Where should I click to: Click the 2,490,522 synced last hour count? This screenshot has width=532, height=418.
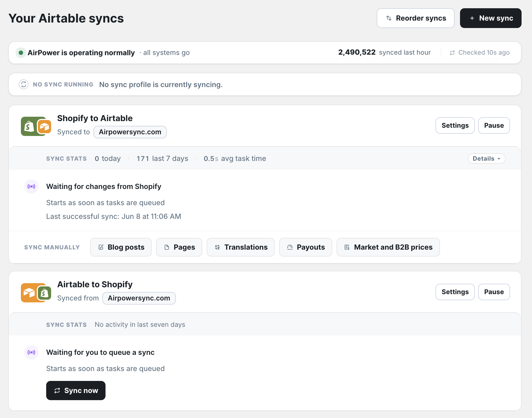[x=384, y=52]
